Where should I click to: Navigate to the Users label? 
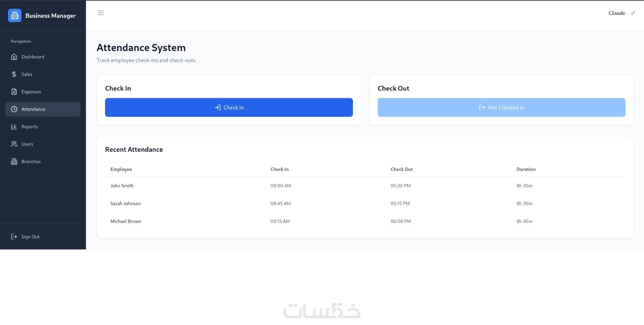point(27,144)
